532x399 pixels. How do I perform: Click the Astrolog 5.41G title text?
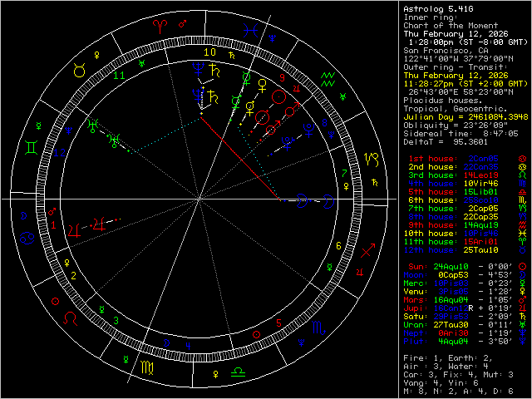click(435, 7)
